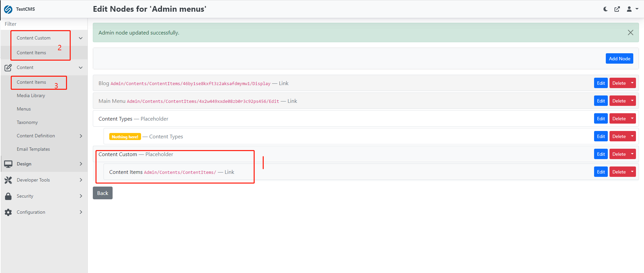Delete the 'Nothing here!' Content Types node
The height and width of the screenshot is (273, 644).
619,136
